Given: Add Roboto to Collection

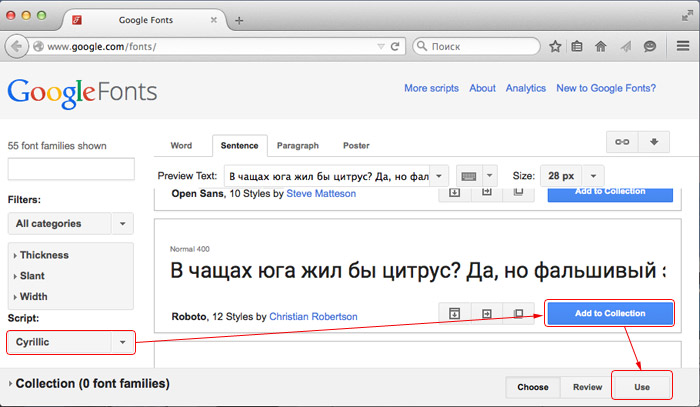Looking at the screenshot, I should click(610, 313).
